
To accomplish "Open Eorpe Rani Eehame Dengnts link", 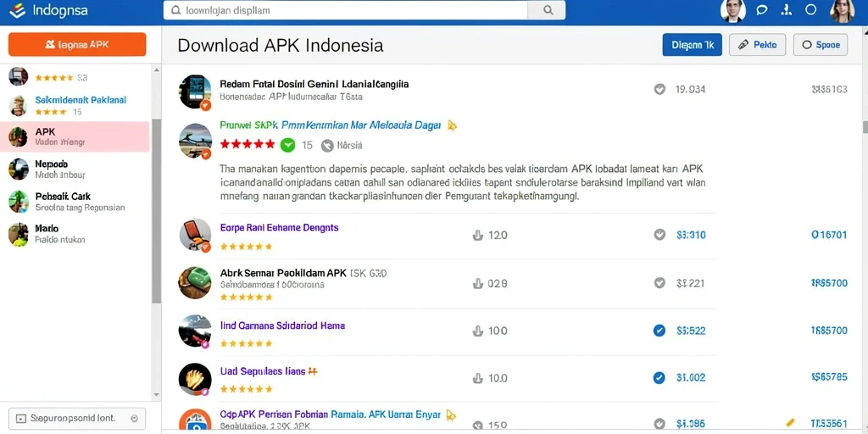I will point(279,227).
